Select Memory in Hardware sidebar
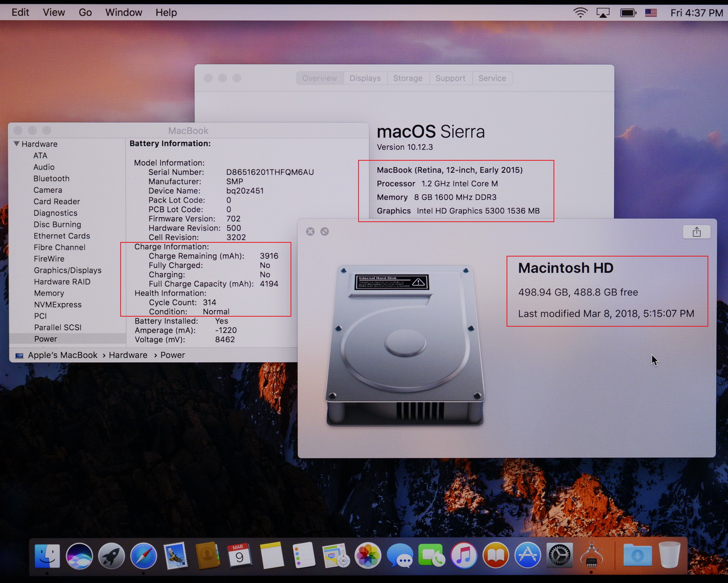 [x=49, y=293]
